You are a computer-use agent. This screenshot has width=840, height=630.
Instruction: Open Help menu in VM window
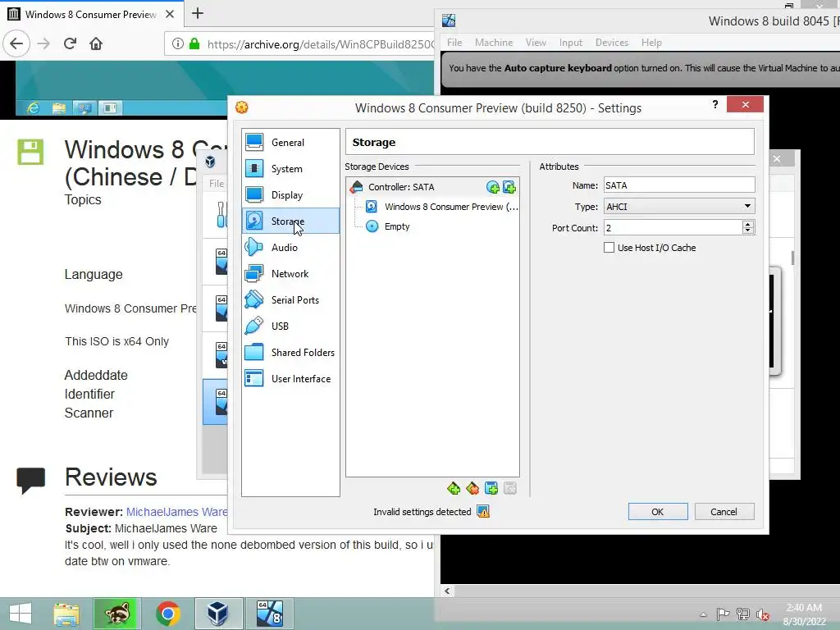651,43
